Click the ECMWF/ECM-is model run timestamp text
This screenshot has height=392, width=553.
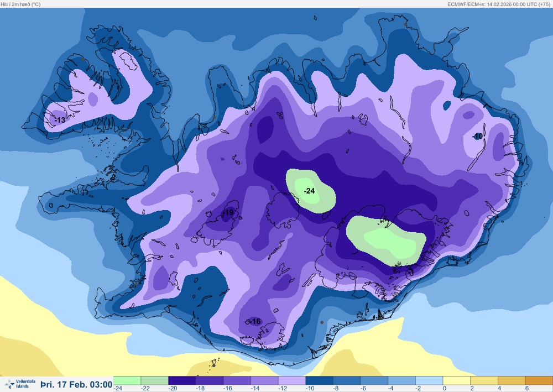point(499,4)
